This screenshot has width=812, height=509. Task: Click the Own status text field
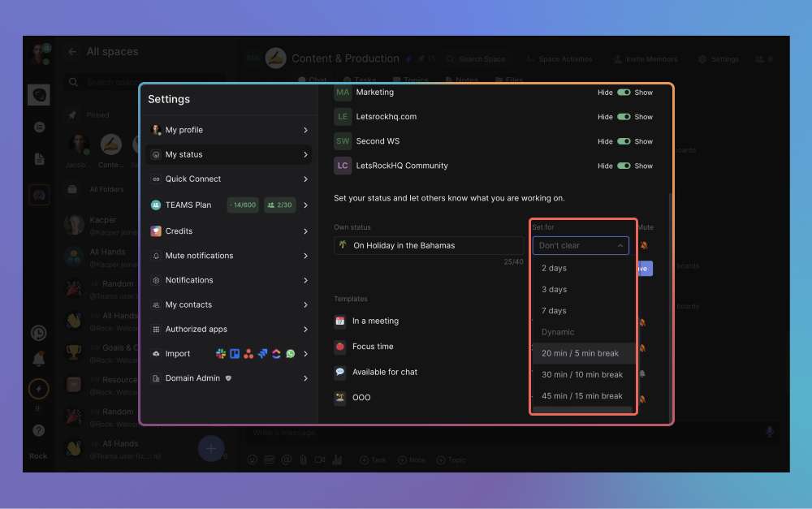pyautogui.click(x=429, y=245)
